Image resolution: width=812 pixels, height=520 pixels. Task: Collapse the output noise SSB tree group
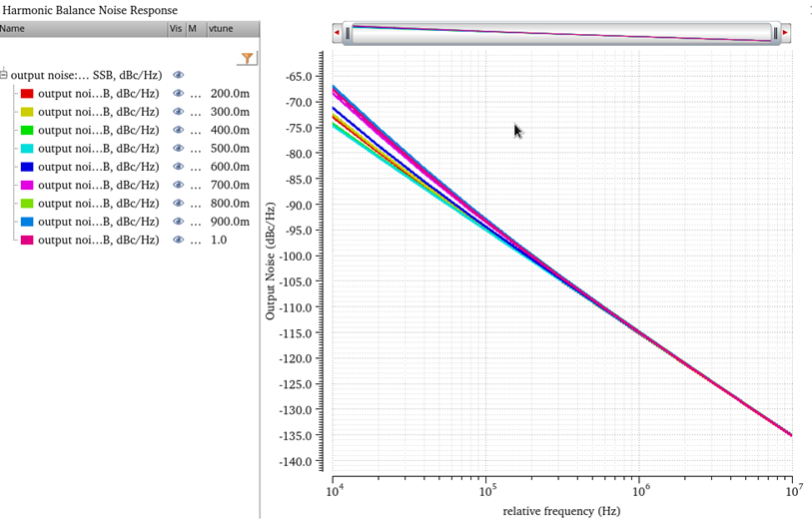coord(4,75)
